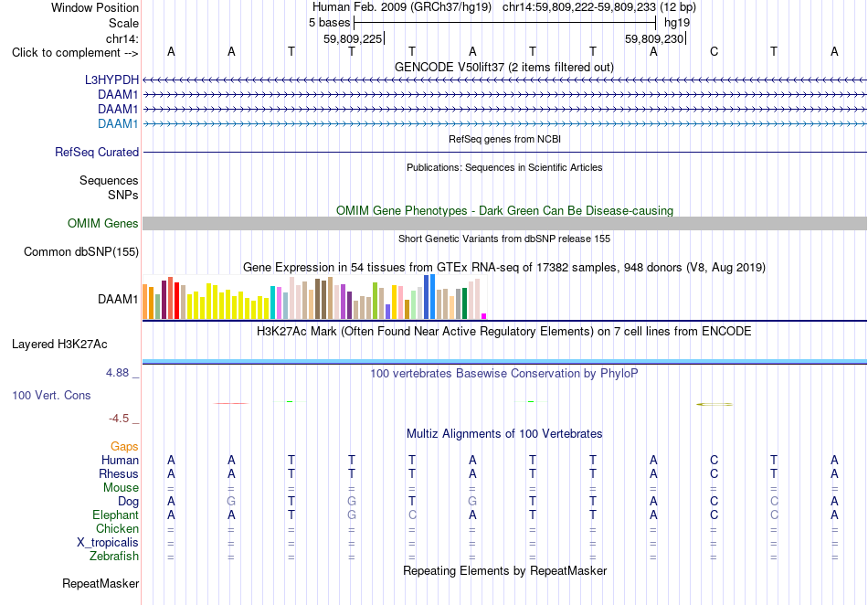Viewport: 868px width, 605px height.
Task: Click the small magenta bar ending the GTEx chart
Action: (x=483, y=316)
